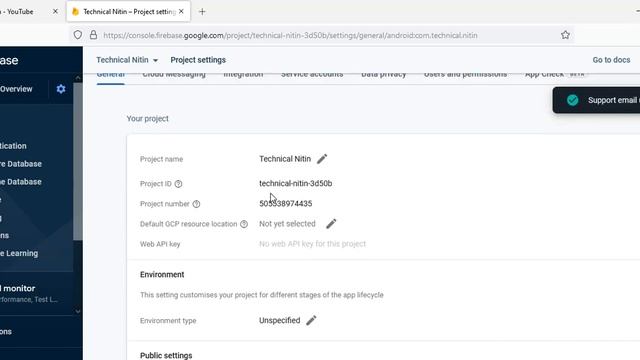Click the Unspecified environment value
This screenshot has width=640, height=360.
(280, 320)
